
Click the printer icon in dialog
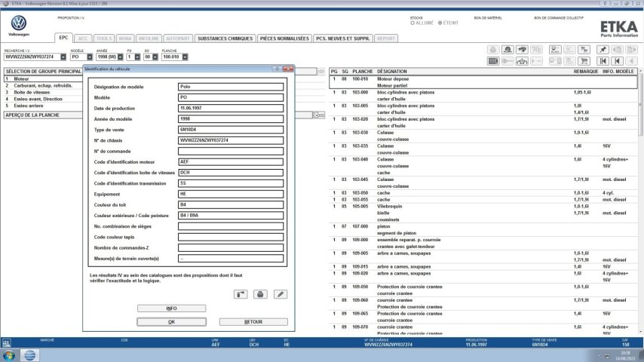coord(260,294)
